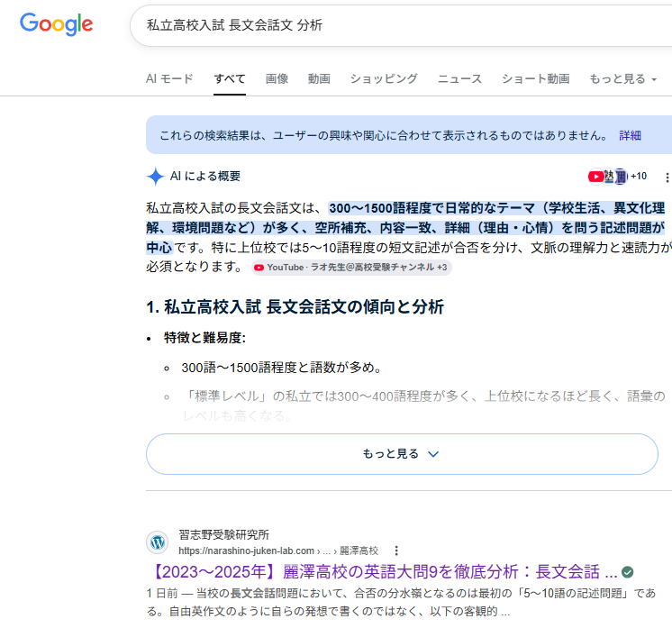Switch to the AI モード tab
This screenshot has width=672, height=628.
tap(169, 79)
